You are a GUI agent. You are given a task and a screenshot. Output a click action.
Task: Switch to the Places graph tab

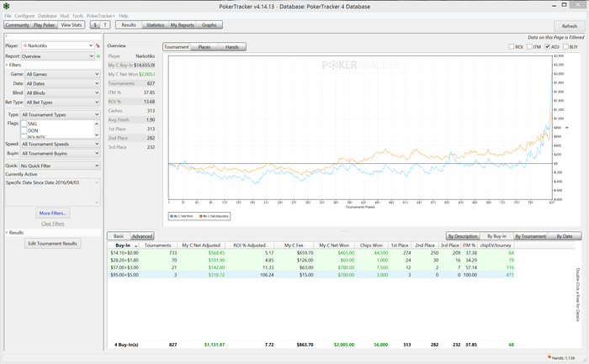pos(204,47)
